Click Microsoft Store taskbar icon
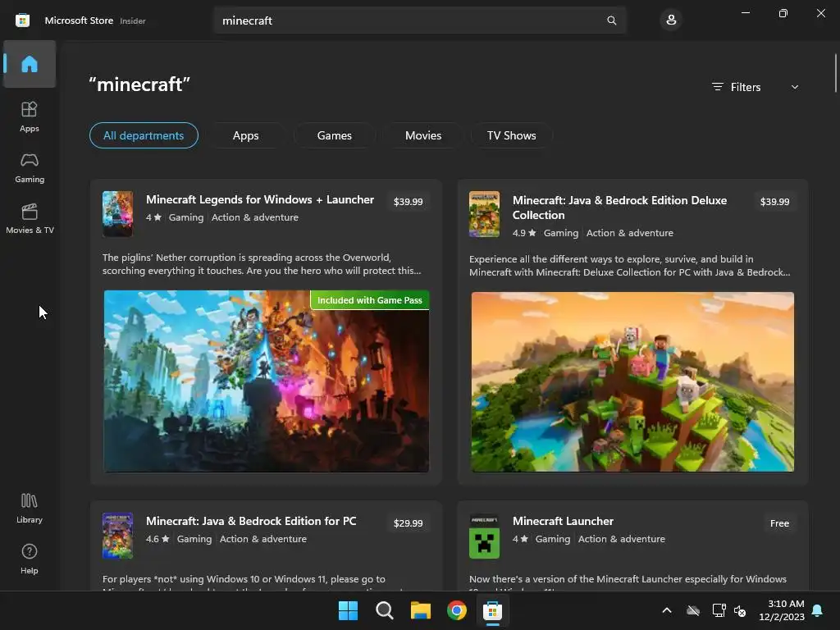 (492, 610)
